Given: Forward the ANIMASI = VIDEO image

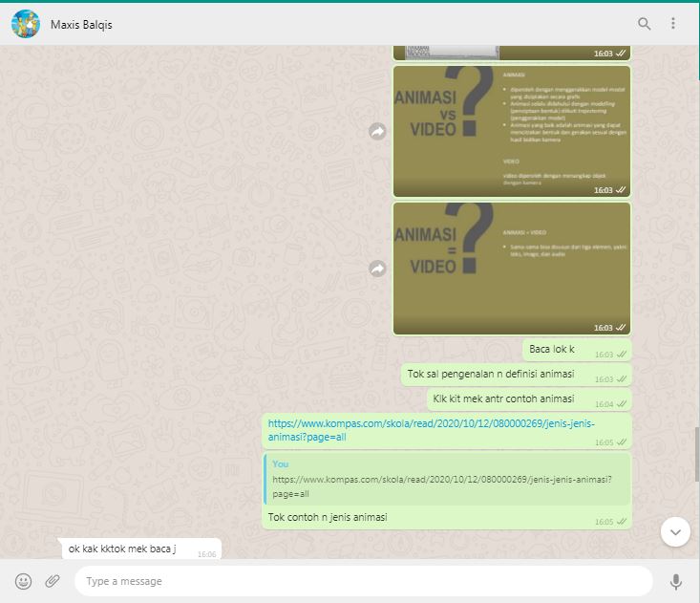Looking at the screenshot, I should point(377,269).
